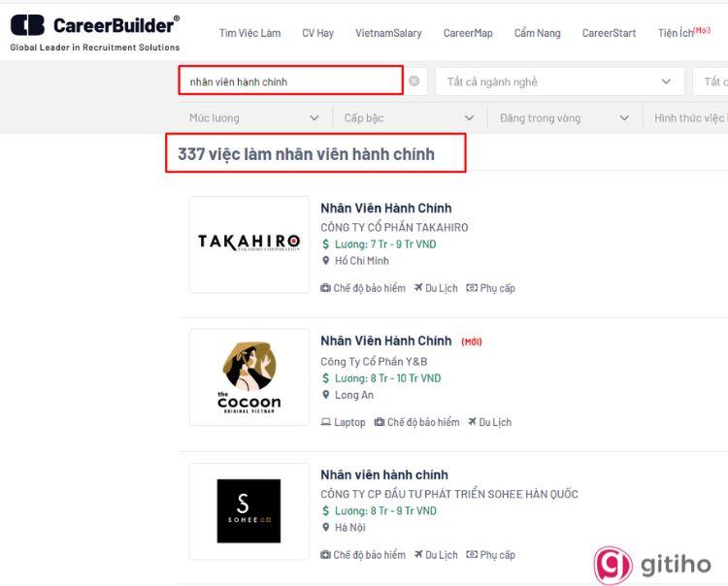Click the Laptop benefit icon in Y&B listing

pyautogui.click(x=325, y=422)
